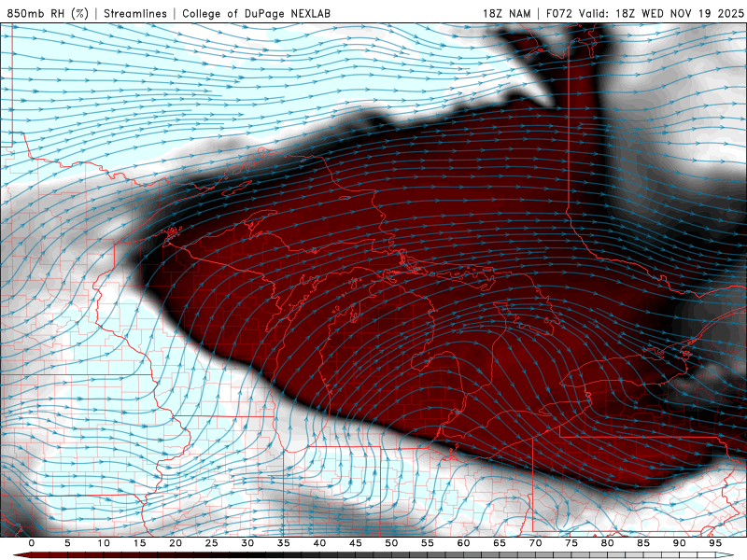Click "College of DuPage NEXLAB" header text
Screen dimensions: 747x560
pos(256,13)
